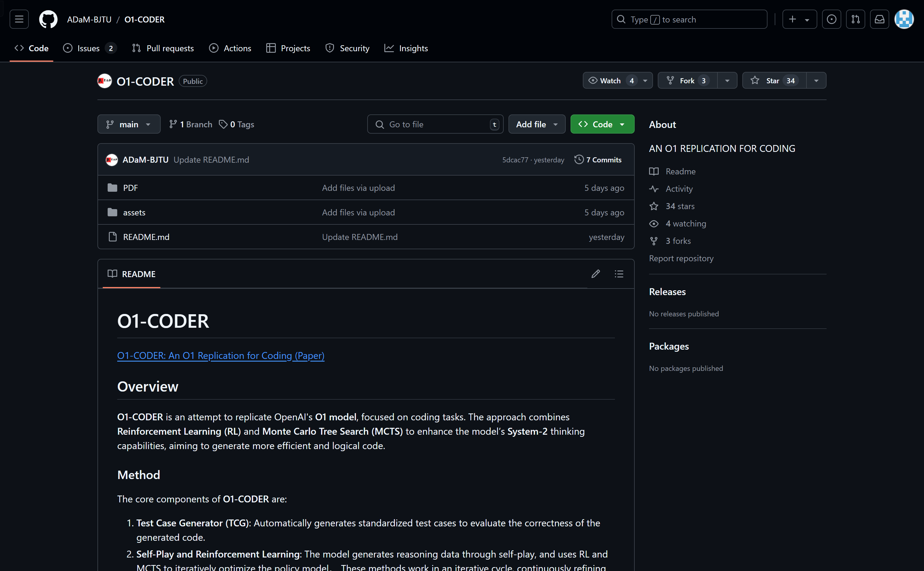Click the fork icon beside 3 forks
924x571 pixels.
[x=654, y=241]
